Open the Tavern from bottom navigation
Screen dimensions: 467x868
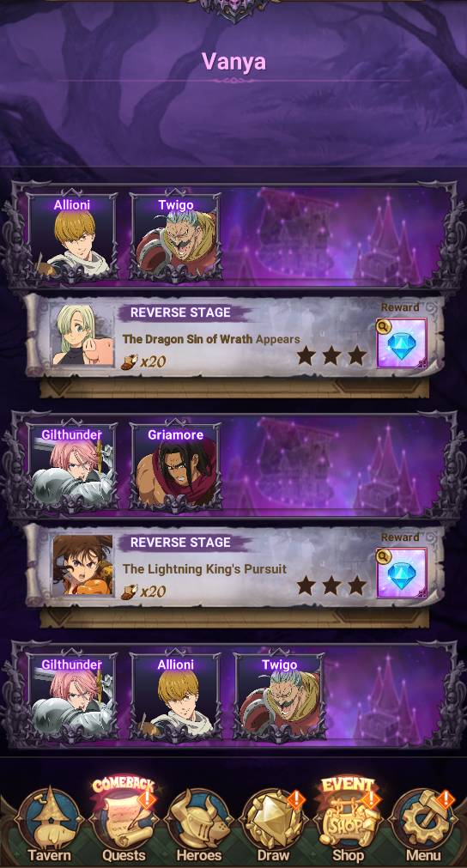[49, 825]
